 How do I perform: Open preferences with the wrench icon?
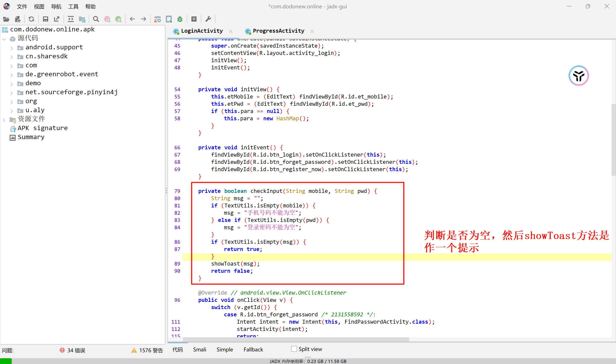coord(208,19)
